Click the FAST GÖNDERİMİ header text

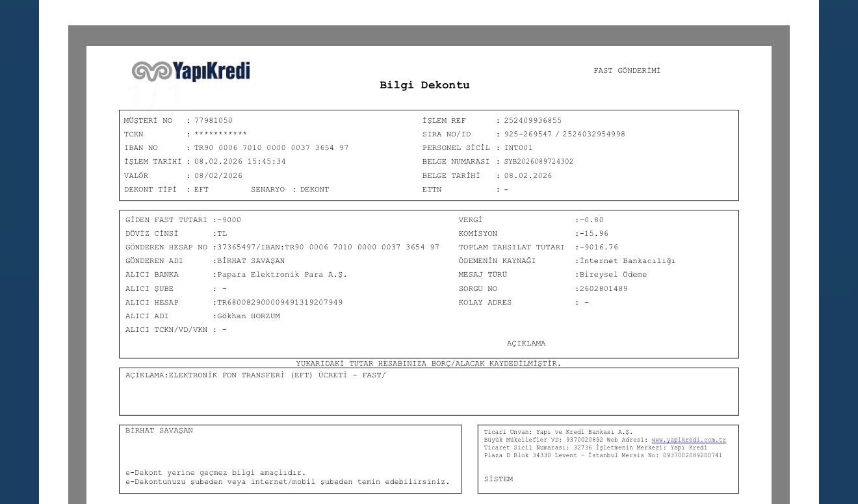627,71
